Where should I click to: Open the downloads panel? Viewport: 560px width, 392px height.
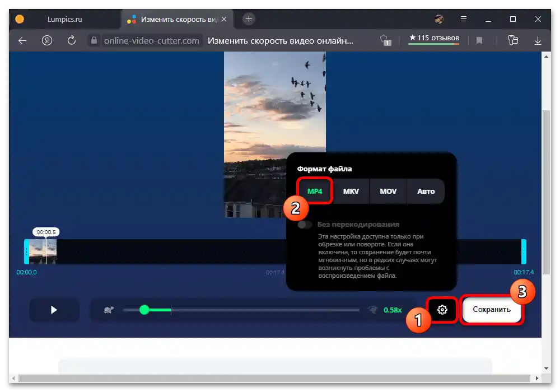click(538, 41)
